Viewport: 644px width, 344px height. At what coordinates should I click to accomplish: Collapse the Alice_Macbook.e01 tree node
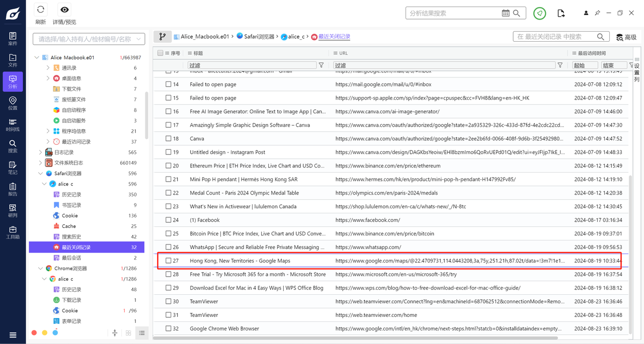pyautogui.click(x=37, y=58)
